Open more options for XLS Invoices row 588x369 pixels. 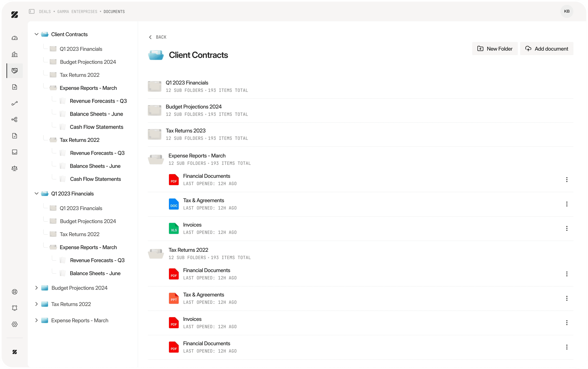tap(566, 228)
